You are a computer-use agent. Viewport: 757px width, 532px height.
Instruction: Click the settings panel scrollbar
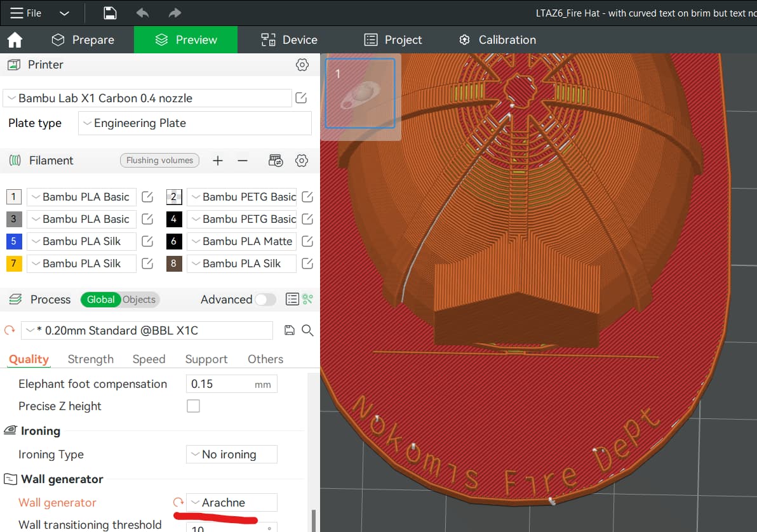pos(314,521)
